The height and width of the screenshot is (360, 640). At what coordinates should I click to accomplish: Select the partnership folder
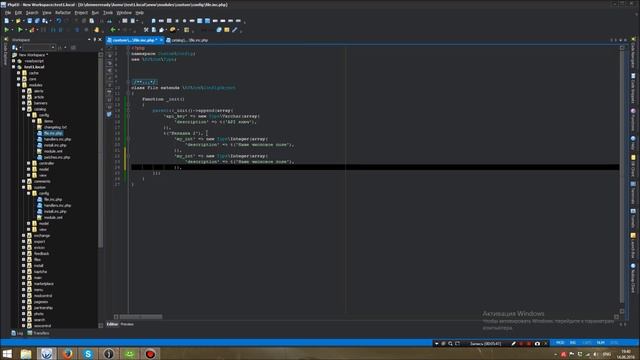coord(43,308)
